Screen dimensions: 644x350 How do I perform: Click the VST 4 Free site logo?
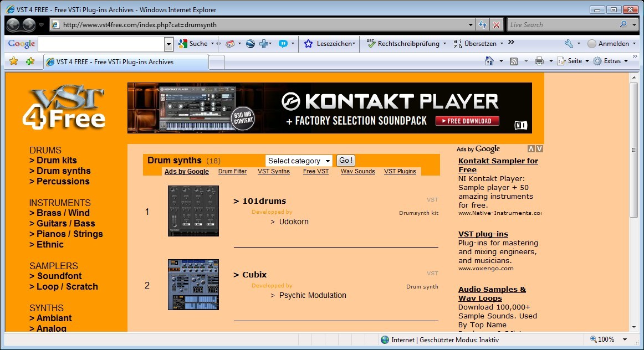click(64, 107)
